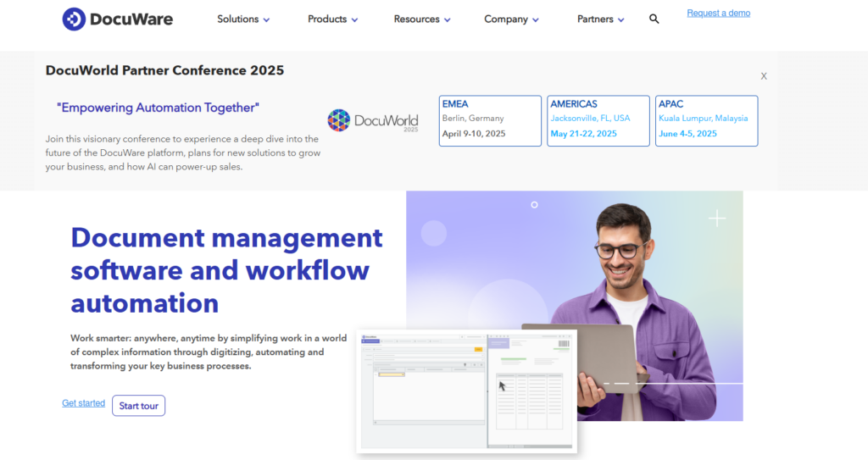Expand the Resources dropdown chevron
This screenshot has width=868, height=460.
pyautogui.click(x=447, y=19)
